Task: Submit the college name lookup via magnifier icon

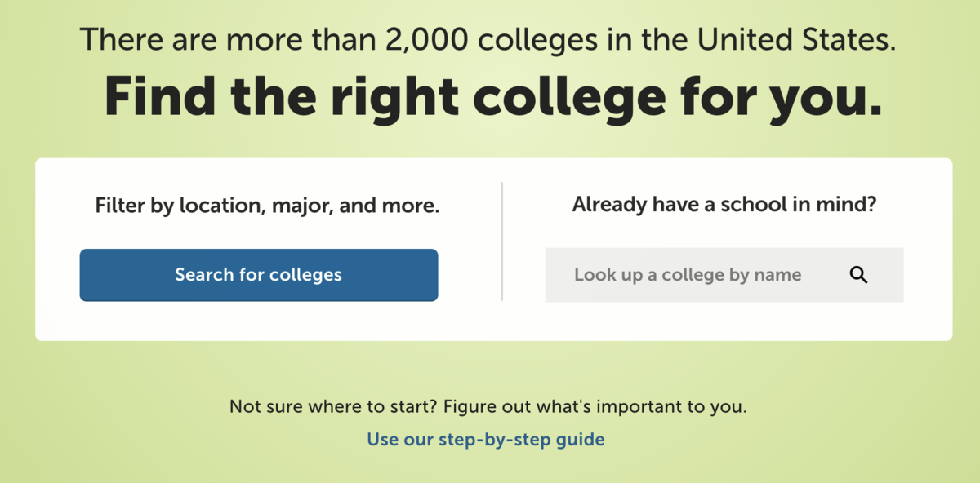Action: click(x=858, y=275)
